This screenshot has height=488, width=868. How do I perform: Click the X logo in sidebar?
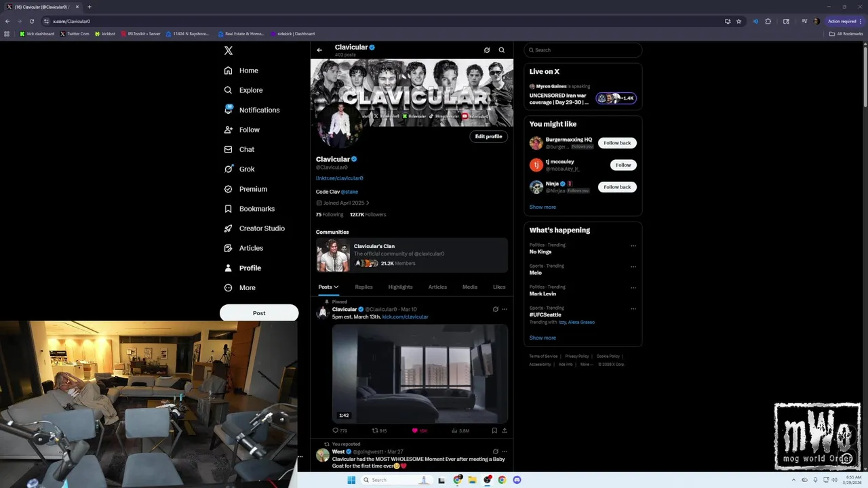click(229, 50)
